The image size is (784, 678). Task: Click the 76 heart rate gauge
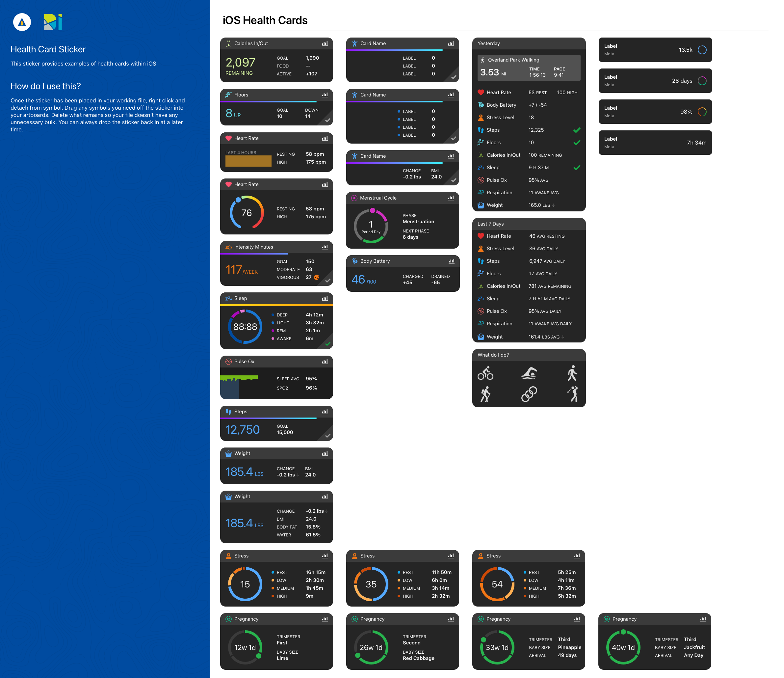tap(246, 213)
